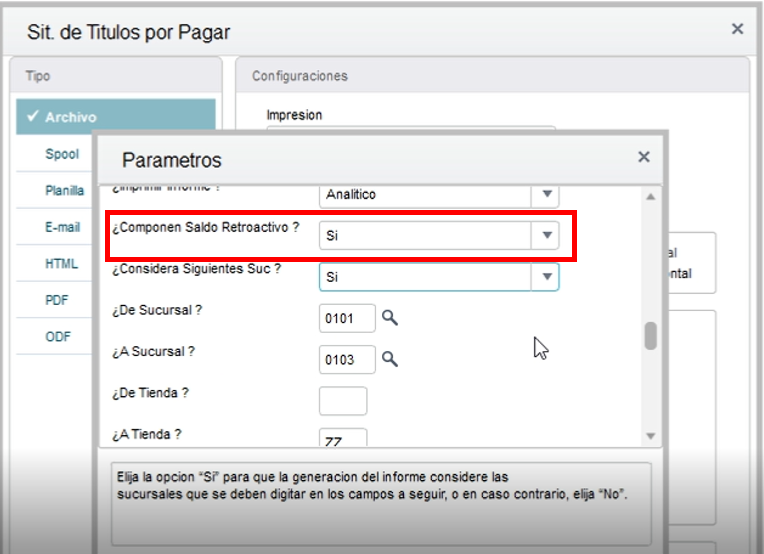Click the ¿Componen Saldo Retroactivo ? label
Screen dimensions: 764x554
pos(206,228)
